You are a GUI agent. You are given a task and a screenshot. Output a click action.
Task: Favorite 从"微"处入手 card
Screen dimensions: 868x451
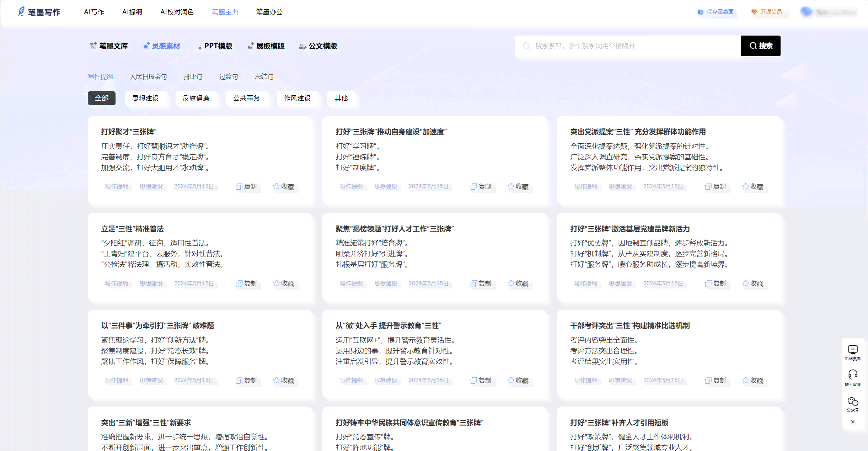518,380
